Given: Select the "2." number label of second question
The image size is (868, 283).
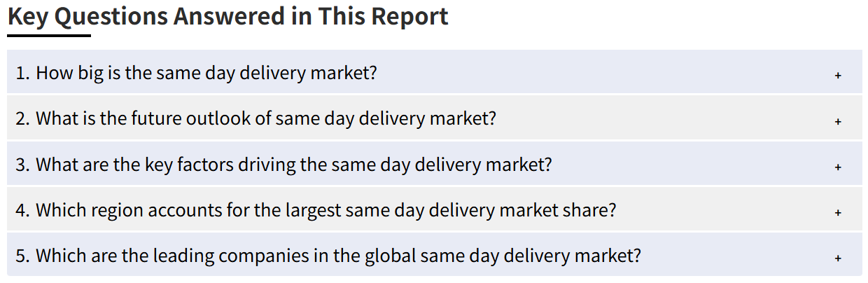Looking at the screenshot, I should point(22,118).
